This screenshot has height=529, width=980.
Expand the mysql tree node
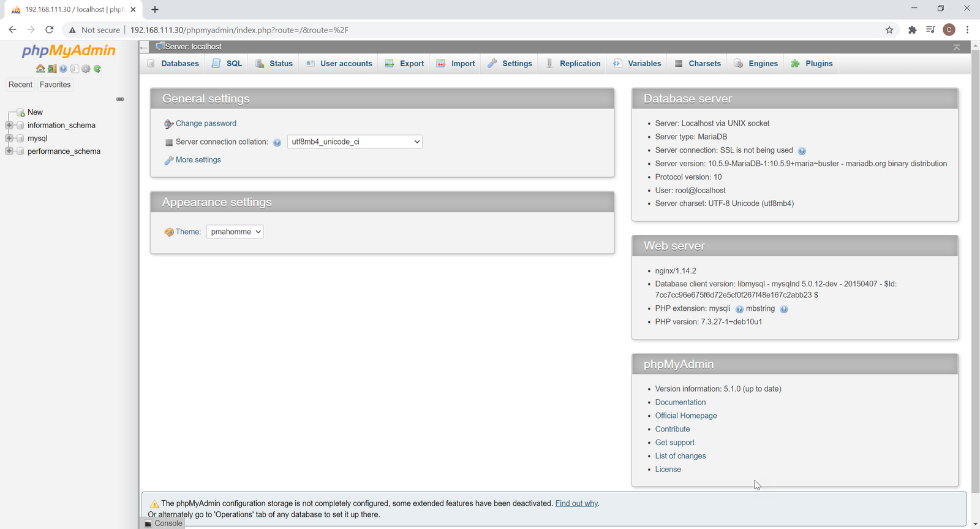click(9, 138)
